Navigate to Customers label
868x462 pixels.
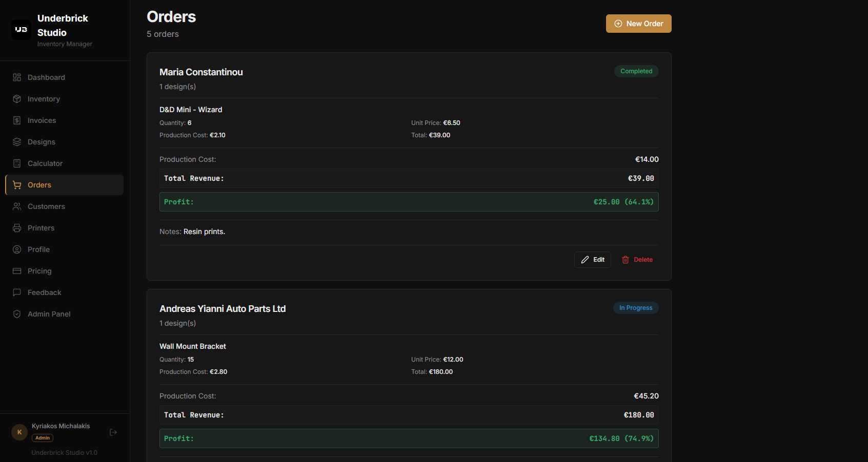(x=46, y=206)
